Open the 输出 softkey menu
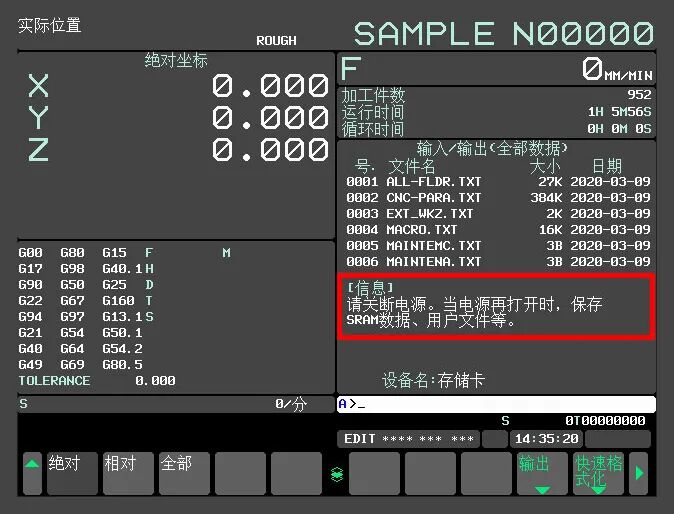Viewport: 674px width, 514px height. (x=542, y=473)
